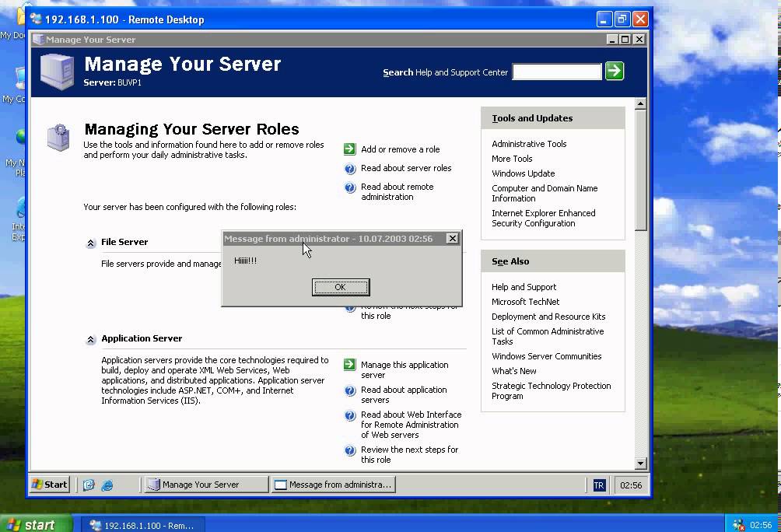Collapse the File Server role section
The image size is (781, 532).
pos(90,243)
